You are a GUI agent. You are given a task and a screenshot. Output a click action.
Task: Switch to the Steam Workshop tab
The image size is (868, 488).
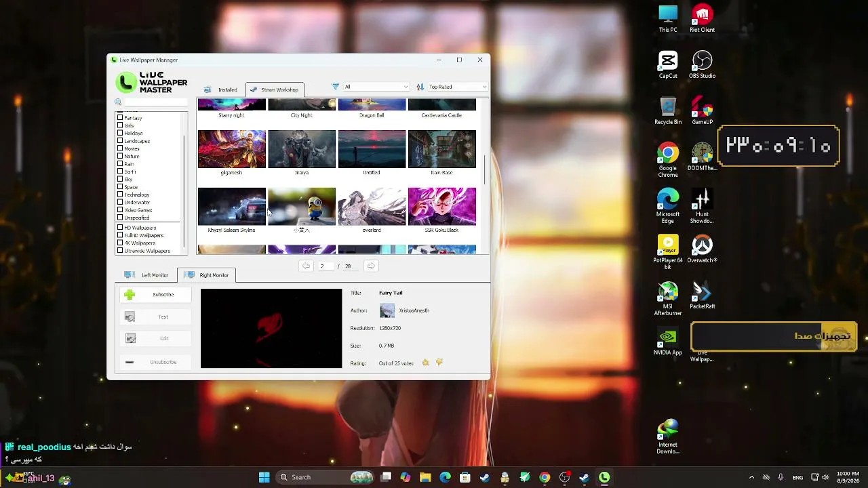[x=274, y=89]
